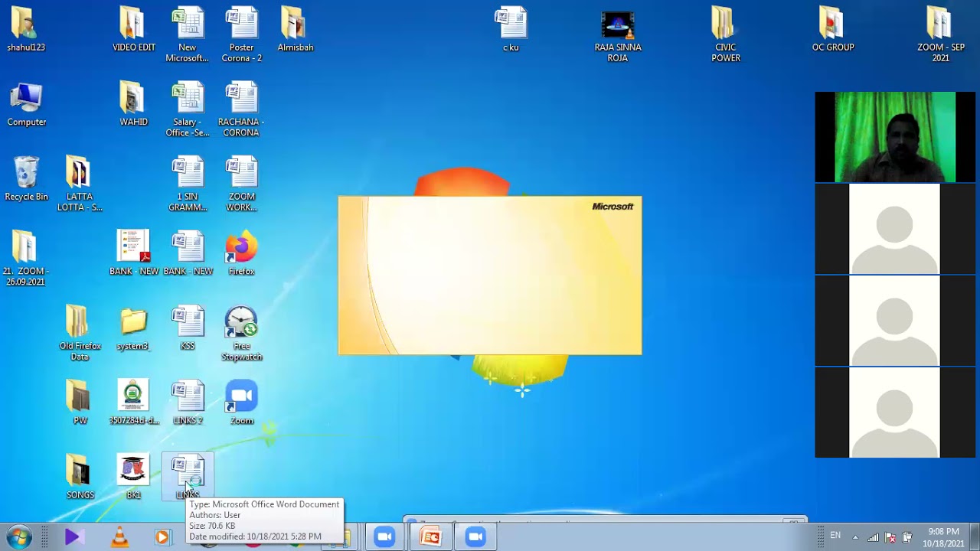The height and width of the screenshot is (551, 980).
Task: Open the ZOOM - SEP 2021 folder
Action: point(940,35)
